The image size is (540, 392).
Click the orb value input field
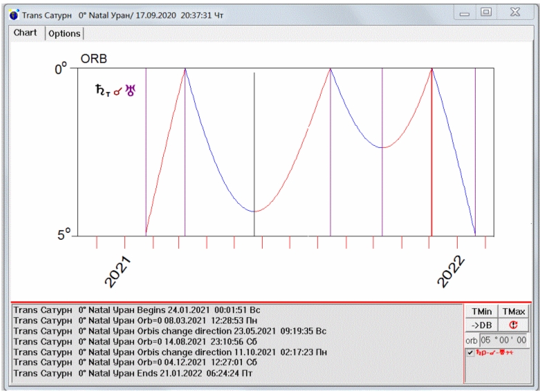(x=503, y=340)
